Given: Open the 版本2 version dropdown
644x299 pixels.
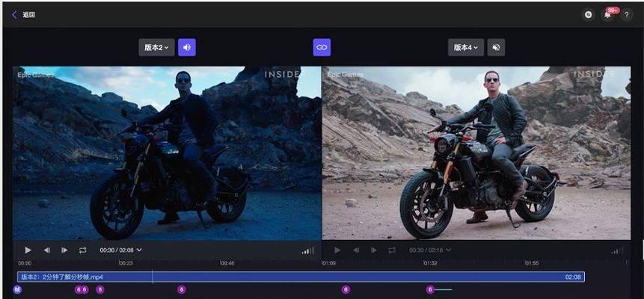Looking at the screenshot, I should pos(156,47).
